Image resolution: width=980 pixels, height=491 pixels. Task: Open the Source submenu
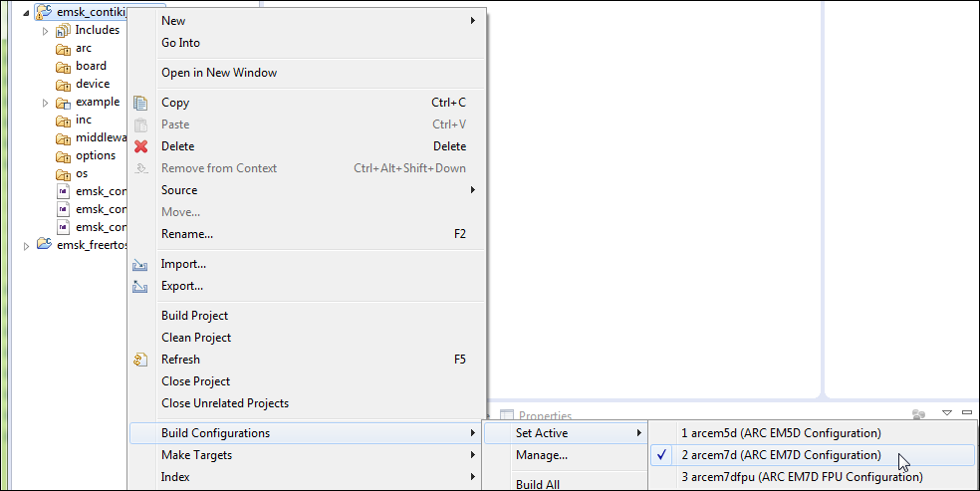pos(307,190)
